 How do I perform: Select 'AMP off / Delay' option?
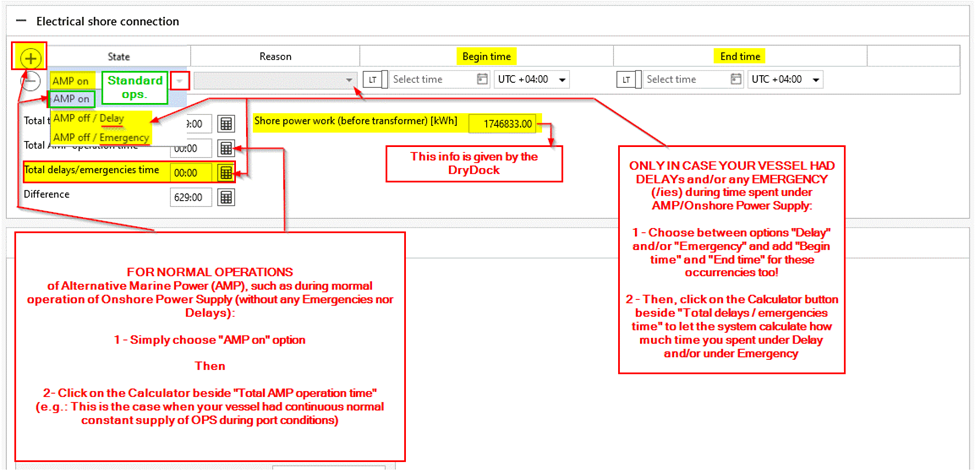(88, 118)
